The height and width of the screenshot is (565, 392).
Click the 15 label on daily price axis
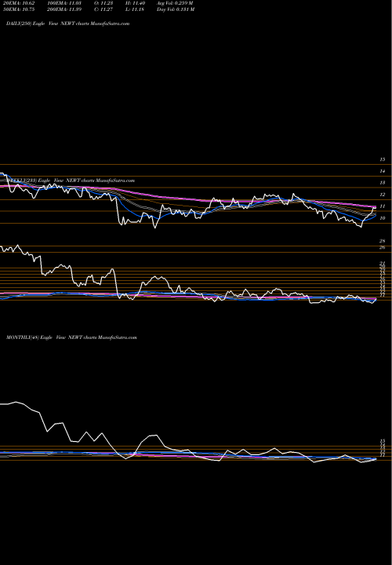383,159
